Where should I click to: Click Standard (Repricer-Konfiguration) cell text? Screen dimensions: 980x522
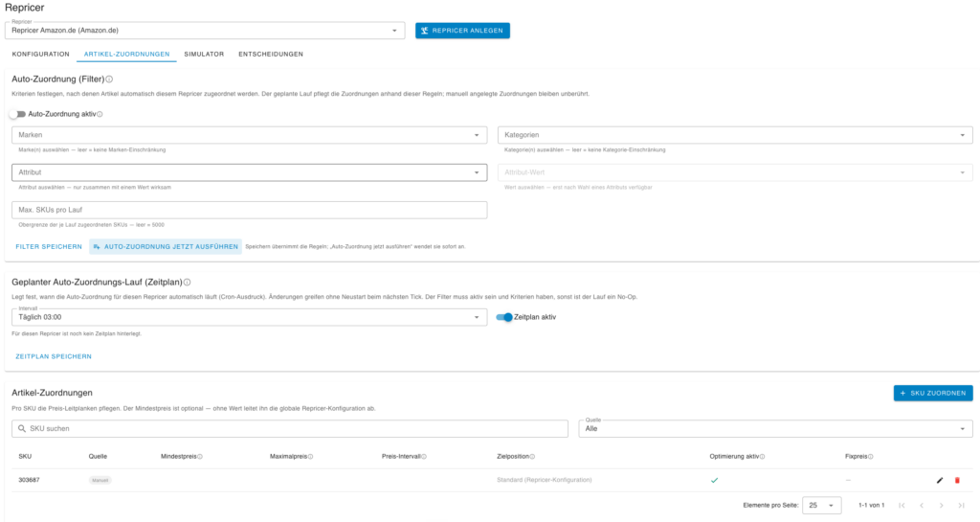pyautogui.click(x=545, y=480)
